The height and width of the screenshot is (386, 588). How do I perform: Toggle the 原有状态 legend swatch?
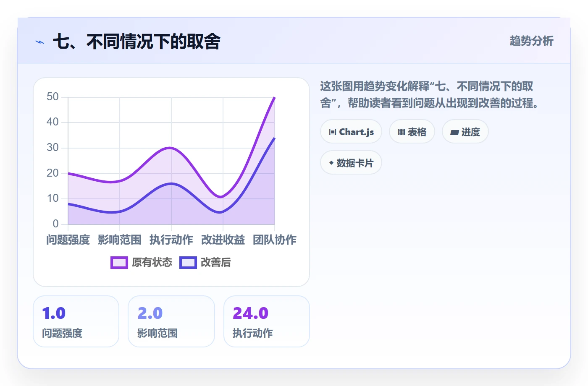click(119, 263)
